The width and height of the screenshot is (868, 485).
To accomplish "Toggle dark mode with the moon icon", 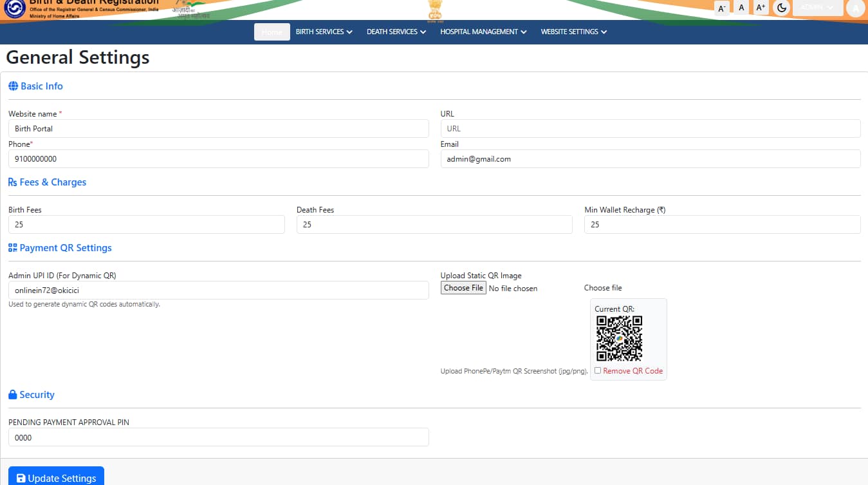I will (x=782, y=8).
